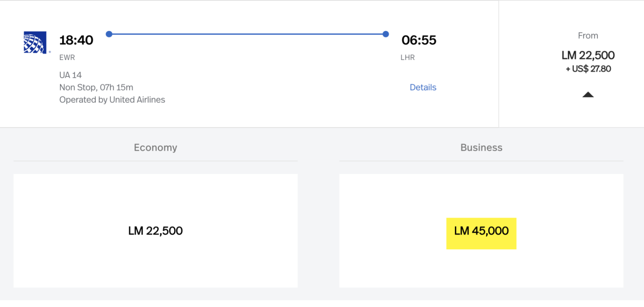The width and height of the screenshot is (644, 307).
Task: Click the LHR airport code
Action: 408,58
